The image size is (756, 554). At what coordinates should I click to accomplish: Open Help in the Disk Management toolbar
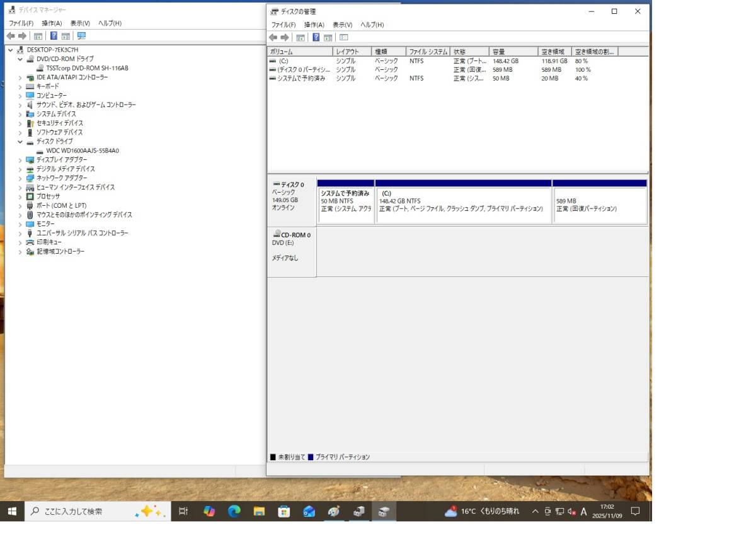tap(316, 37)
